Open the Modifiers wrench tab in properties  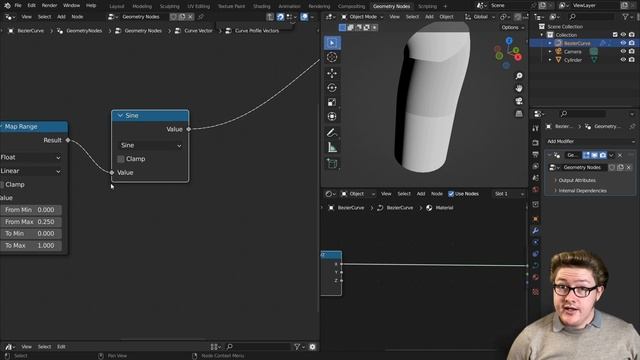pyautogui.click(x=536, y=231)
